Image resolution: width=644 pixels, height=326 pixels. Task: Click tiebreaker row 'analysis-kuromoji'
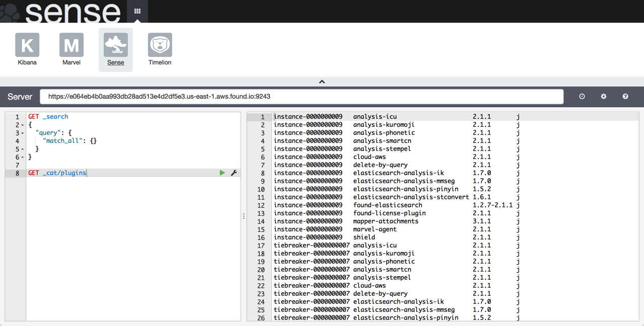(384, 254)
